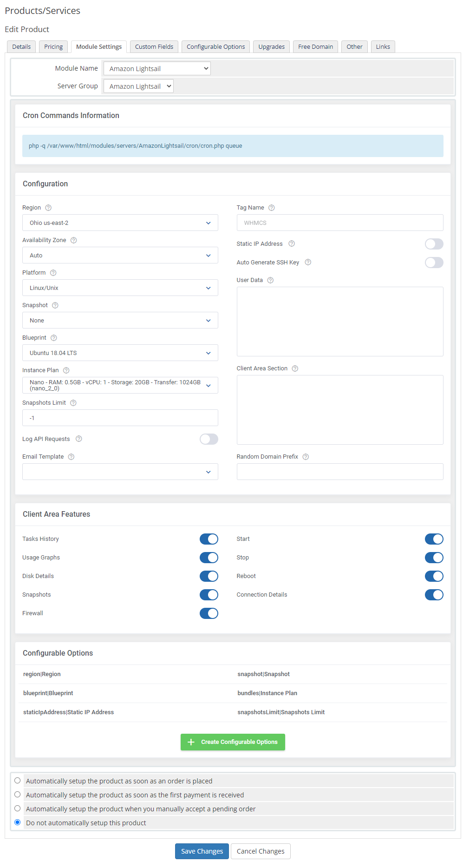The height and width of the screenshot is (868, 463).
Task: Select setup when manually accepting pending order
Action: pyautogui.click(x=18, y=809)
